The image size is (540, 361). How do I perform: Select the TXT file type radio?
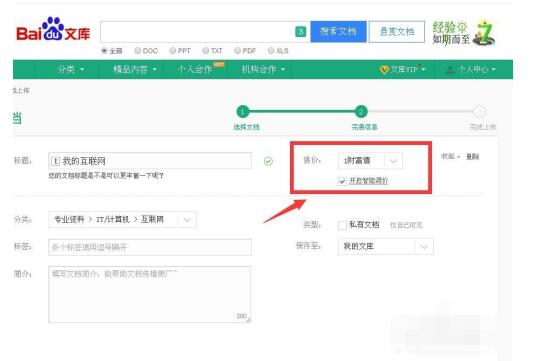(x=206, y=51)
